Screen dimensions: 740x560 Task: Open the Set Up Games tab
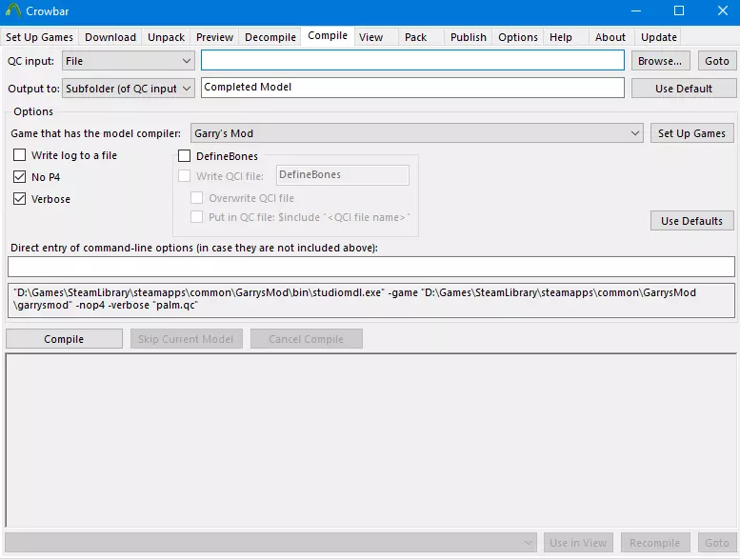(x=40, y=37)
